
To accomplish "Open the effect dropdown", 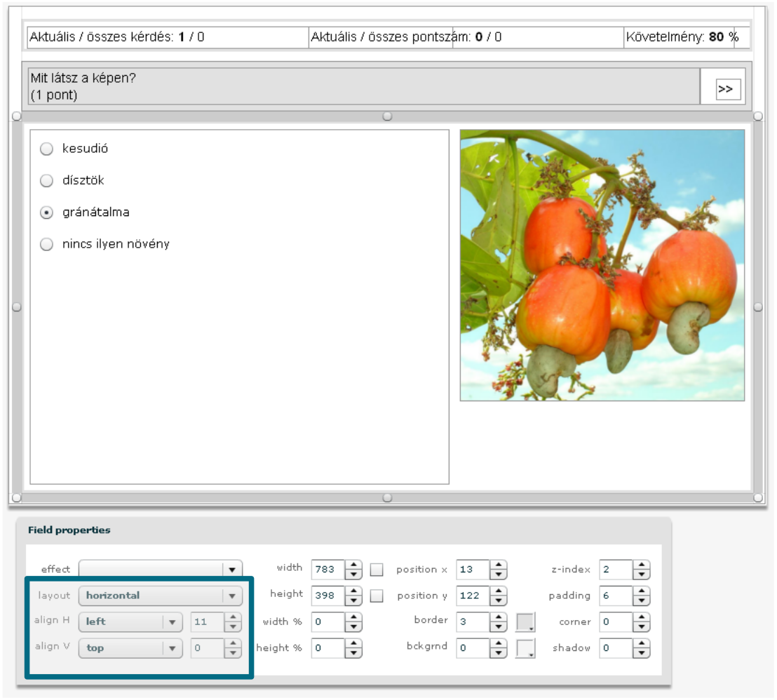I will point(232,570).
